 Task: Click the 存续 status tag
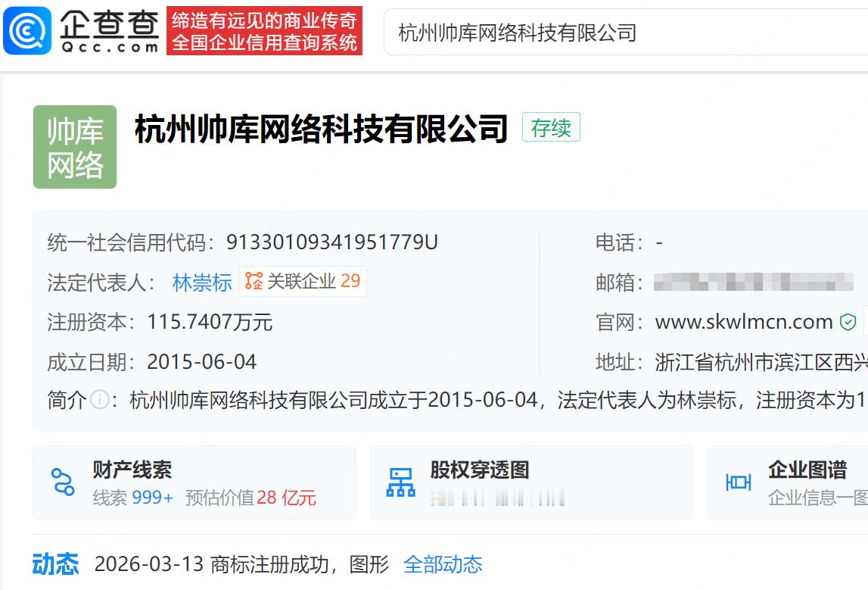pyautogui.click(x=551, y=127)
